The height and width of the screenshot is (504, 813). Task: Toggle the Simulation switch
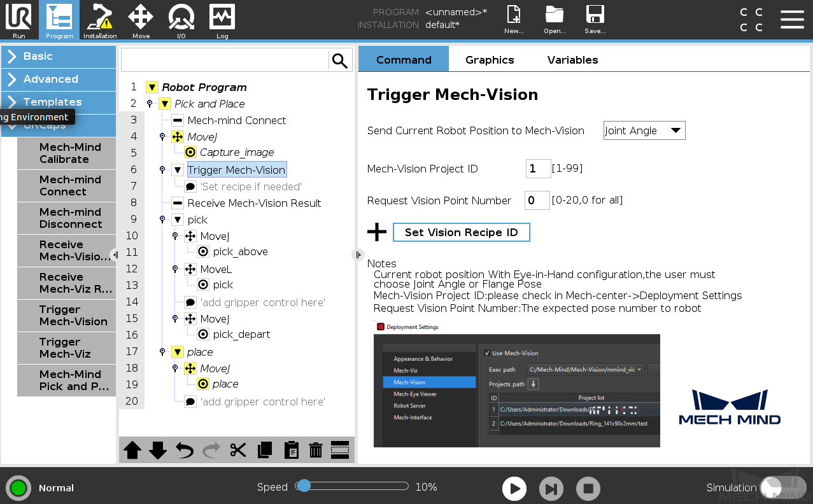pos(782,488)
